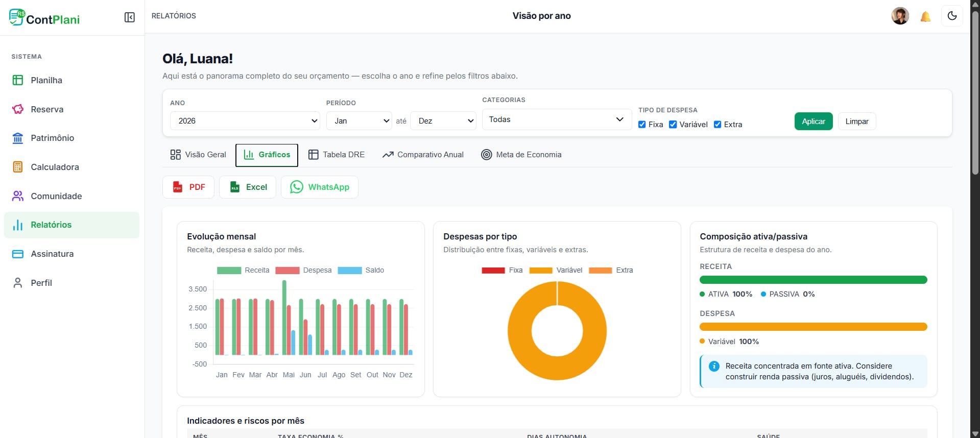980x438 pixels.
Task: Share the report via WhatsApp button
Action: point(320,187)
